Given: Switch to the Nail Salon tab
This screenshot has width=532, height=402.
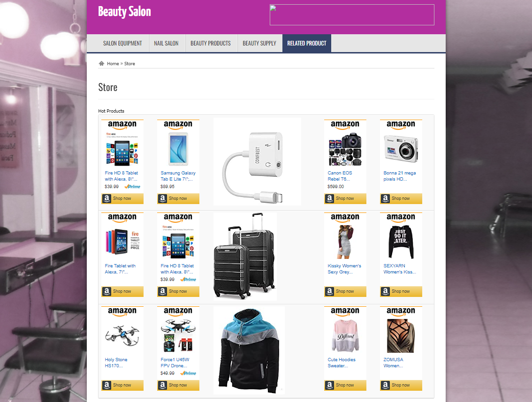Looking at the screenshot, I should coord(166,43).
